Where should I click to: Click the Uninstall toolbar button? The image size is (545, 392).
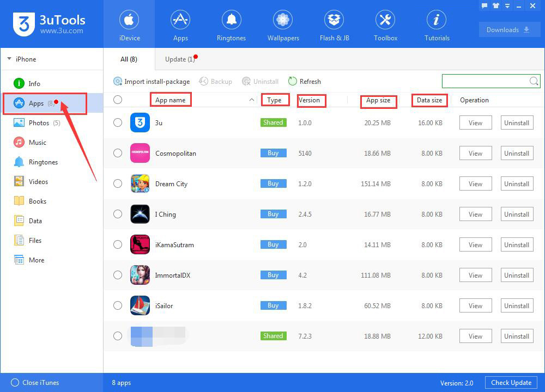tap(261, 81)
